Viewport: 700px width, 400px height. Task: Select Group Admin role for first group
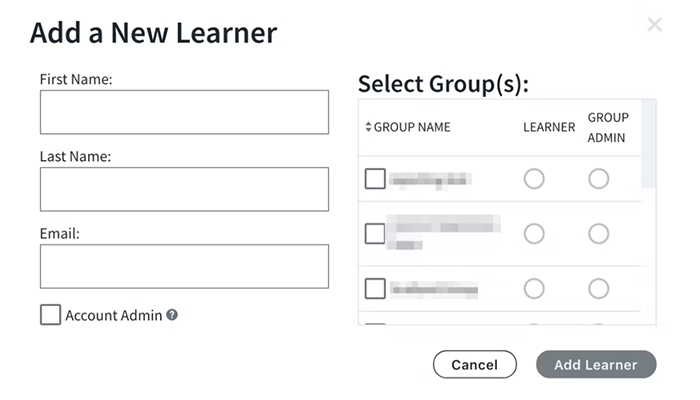pyautogui.click(x=598, y=179)
